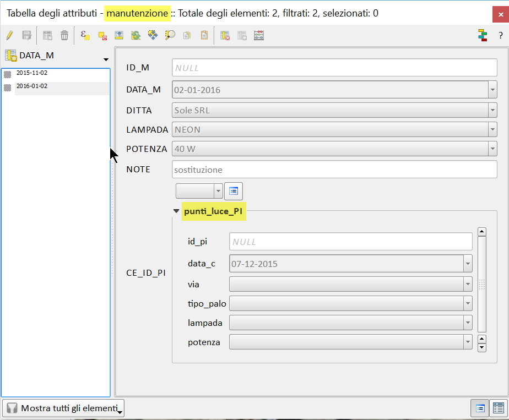Click the embedded form vertical scrollbar
This screenshot has width=509, height=420.
tap(482, 283)
